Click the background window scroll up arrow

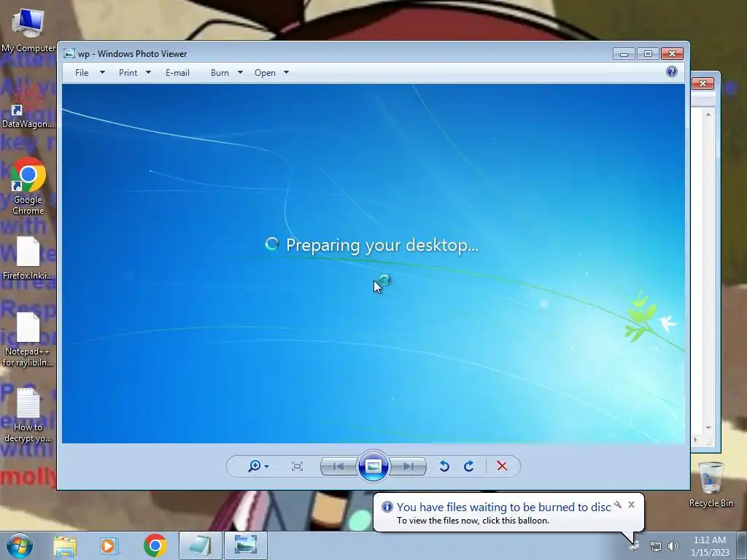point(708,114)
